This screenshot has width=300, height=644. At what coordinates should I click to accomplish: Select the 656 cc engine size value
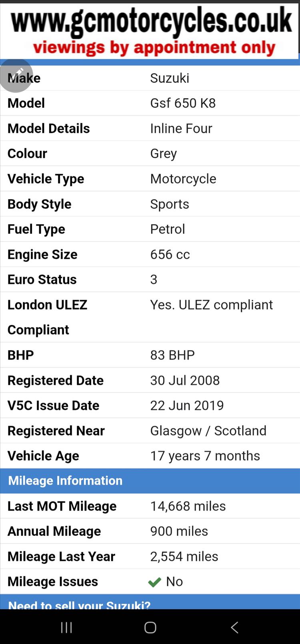coord(170,254)
